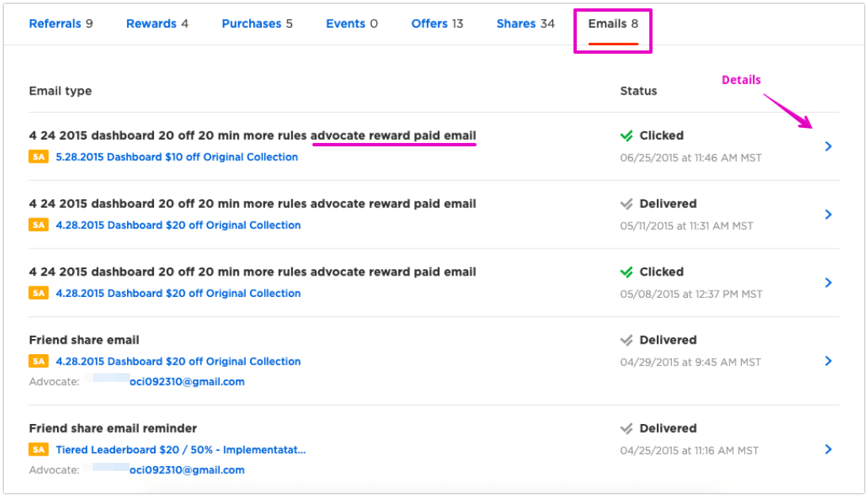The height and width of the screenshot is (497, 868).
Task: Open 5.28.2015 Dashboard $10 off Original Collection link
Action: [177, 157]
